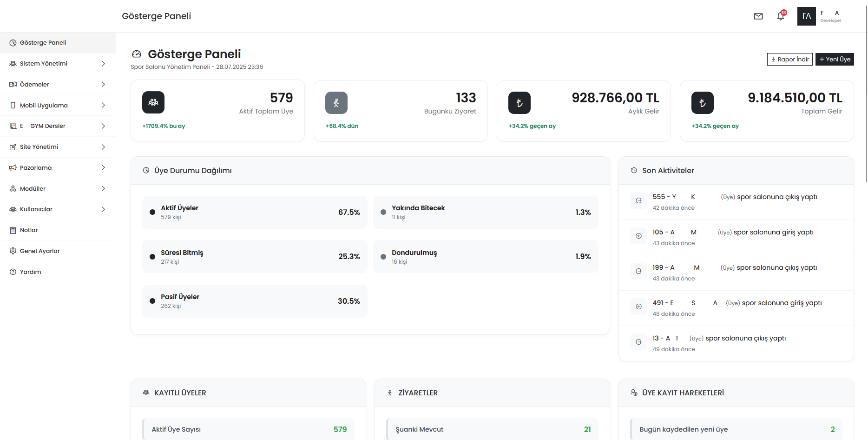Click Toplam Gelir lira icon
The height and width of the screenshot is (440, 868).
coord(703,103)
